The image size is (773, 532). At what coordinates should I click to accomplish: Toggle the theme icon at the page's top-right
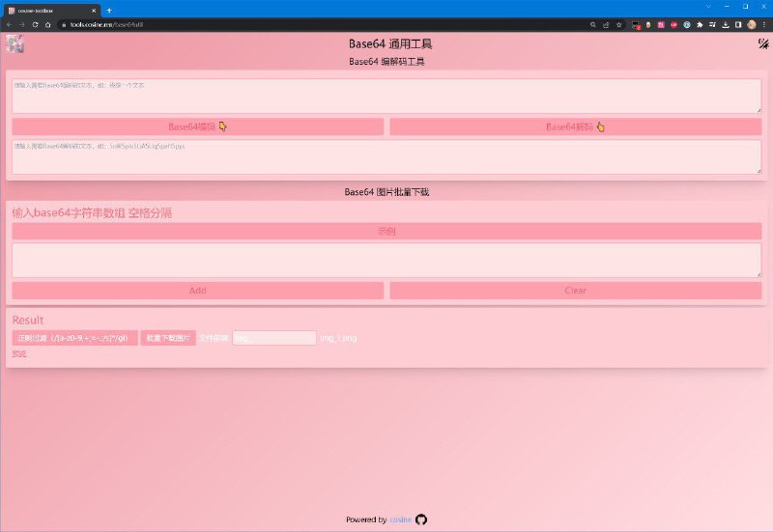point(762,43)
